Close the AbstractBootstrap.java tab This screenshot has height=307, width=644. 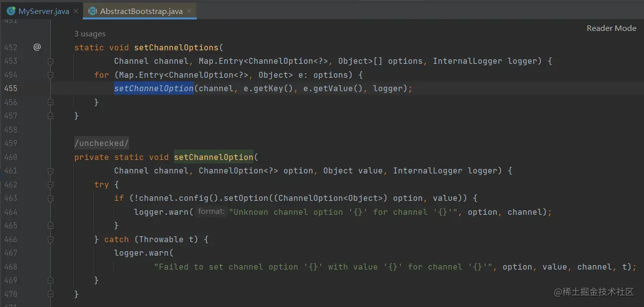pyautogui.click(x=189, y=11)
